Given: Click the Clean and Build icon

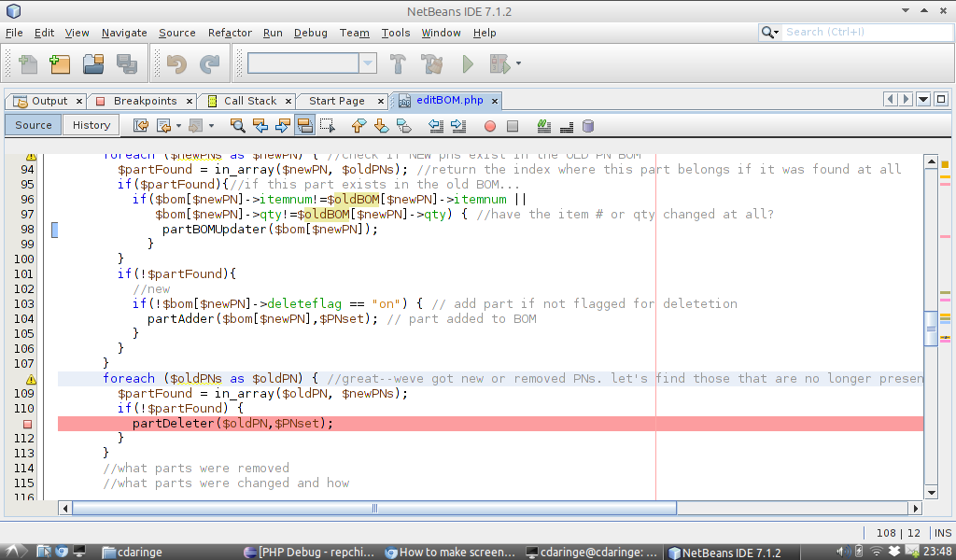Looking at the screenshot, I should tap(431, 63).
